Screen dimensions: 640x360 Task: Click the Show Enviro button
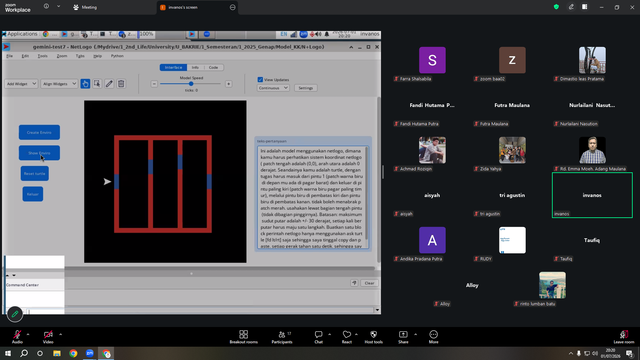[39, 153]
